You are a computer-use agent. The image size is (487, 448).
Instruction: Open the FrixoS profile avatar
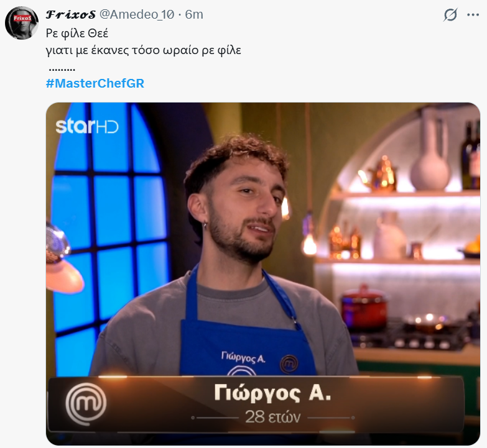click(22, 23)
